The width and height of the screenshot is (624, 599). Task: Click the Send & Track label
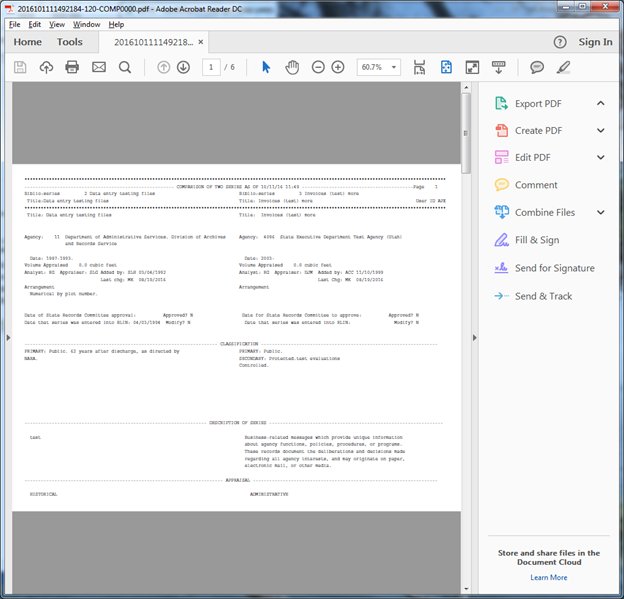coord(543,296)
